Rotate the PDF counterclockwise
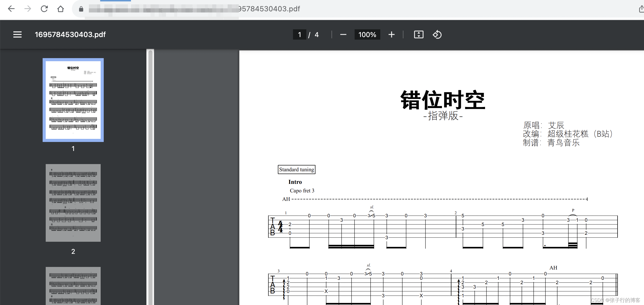This screenshot has height=305, width=644. (437, 34)
